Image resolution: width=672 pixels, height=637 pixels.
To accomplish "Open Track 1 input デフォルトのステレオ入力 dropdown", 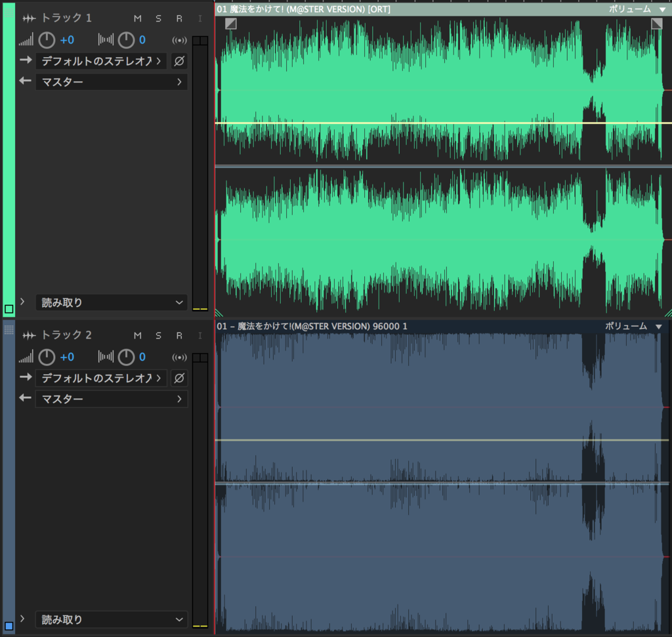I will [101, 61].
